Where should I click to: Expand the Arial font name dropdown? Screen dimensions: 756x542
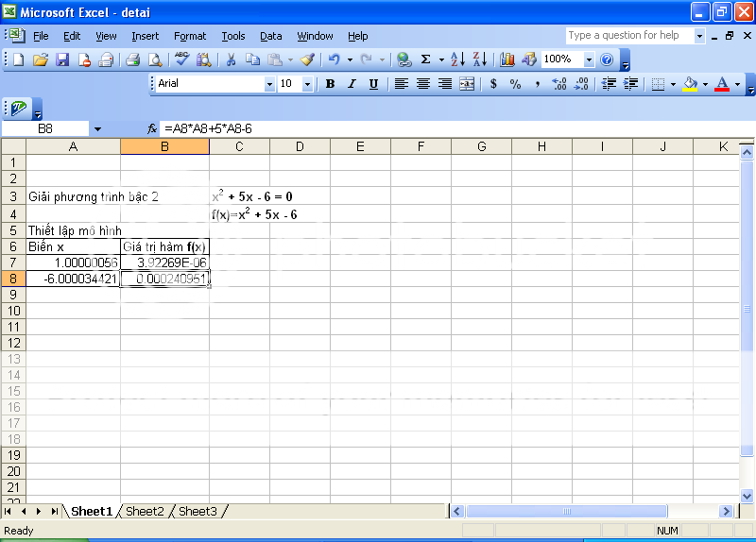click(x=268, y=84)
